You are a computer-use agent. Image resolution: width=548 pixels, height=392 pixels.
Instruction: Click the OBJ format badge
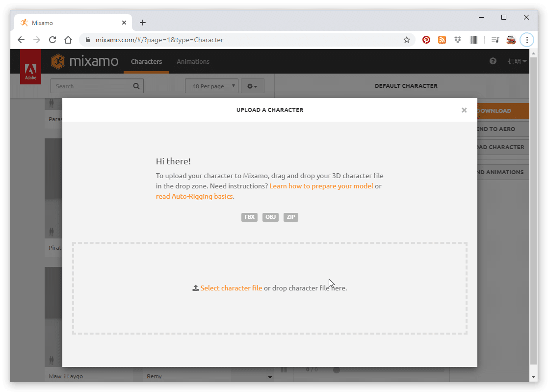click(270, 217)
